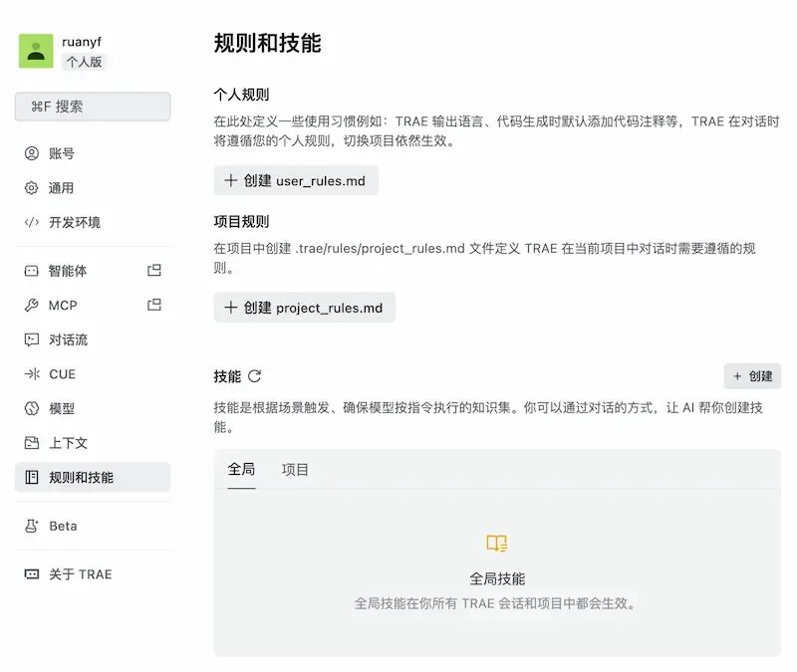This screenshot has height=672, width=797.
Task: Click the 项目规则 section heading
Action: pos(241,221)
